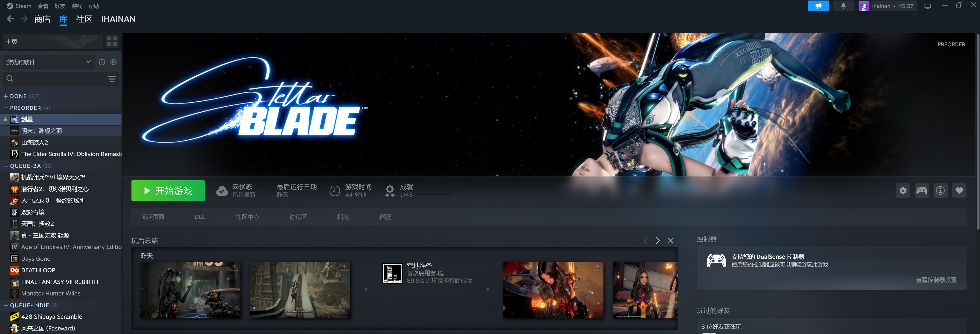Open the 指南 link
The height and width of the screenshot is (334, 980).
click(x=343, y=217)
